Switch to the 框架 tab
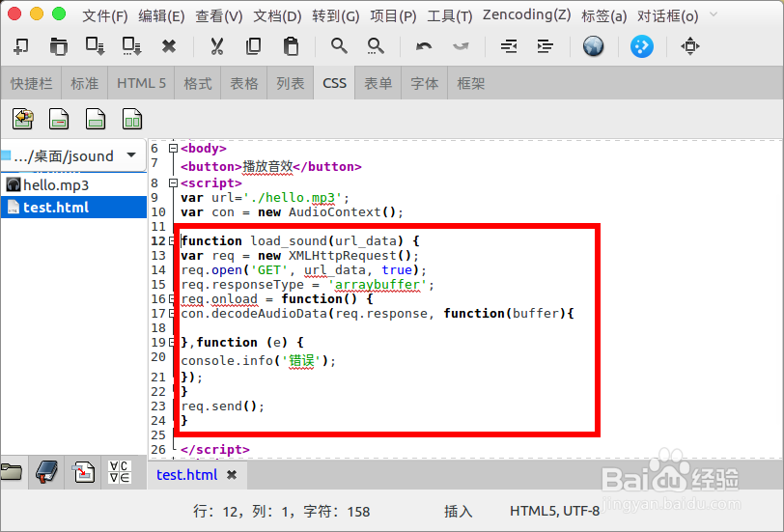The height and width of the screenshot is (532, 784). point(471,83)
